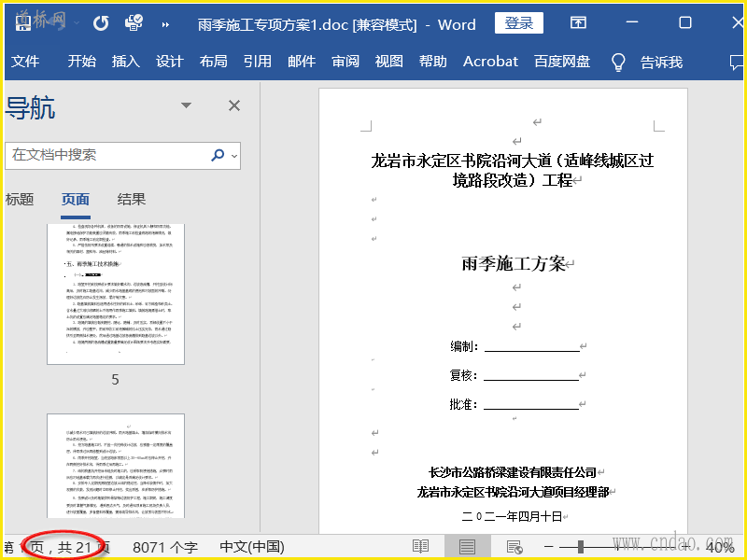Switch to the 结果 navigation tab
This screenshot has height=560, width=747.
click(132, 200)
